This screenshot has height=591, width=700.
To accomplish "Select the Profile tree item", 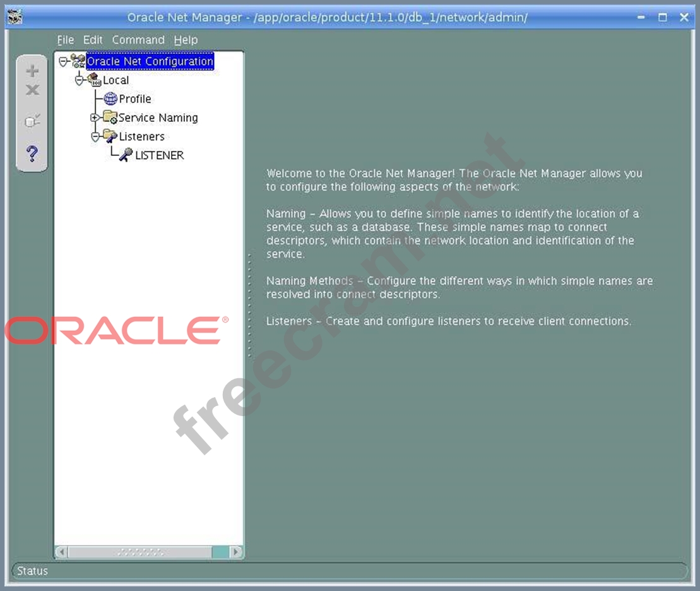I will click(135, 98).
